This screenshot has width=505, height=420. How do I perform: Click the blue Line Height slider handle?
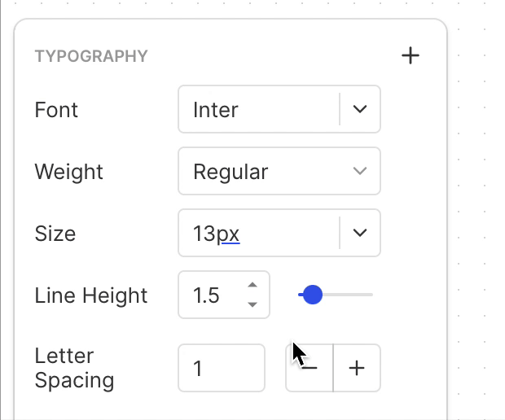click(x=312, y=295)
